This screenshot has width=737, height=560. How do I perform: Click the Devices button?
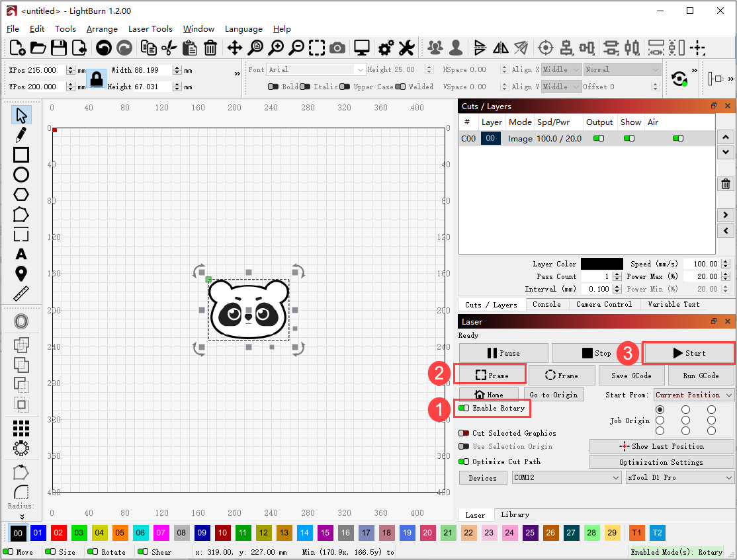pos(483,477)
